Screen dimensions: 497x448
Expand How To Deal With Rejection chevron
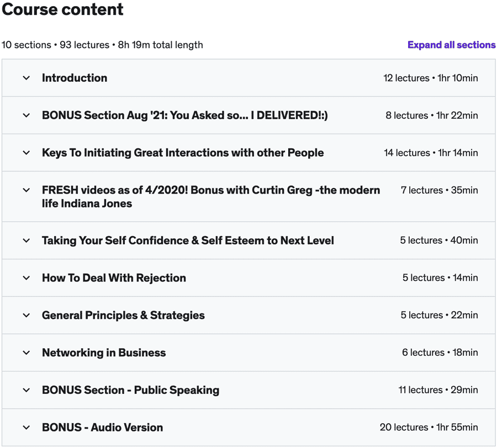tap(27, 278)
